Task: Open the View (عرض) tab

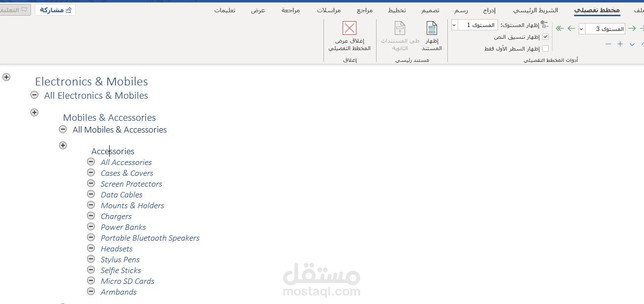Action: point(258,10)
